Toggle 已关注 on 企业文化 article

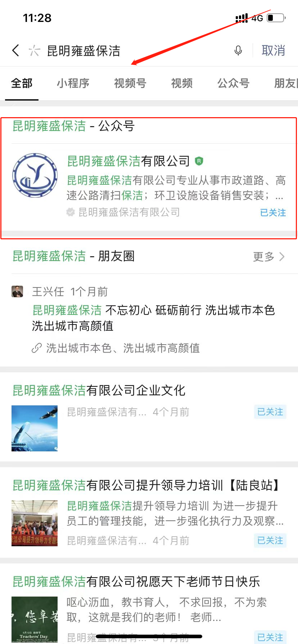coord(270,412)
